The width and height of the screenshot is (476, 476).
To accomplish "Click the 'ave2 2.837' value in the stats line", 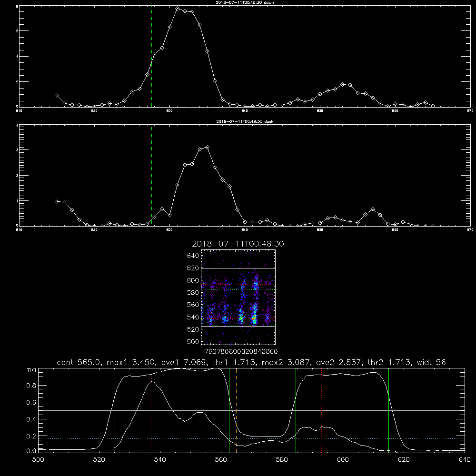I will point(338,362).
